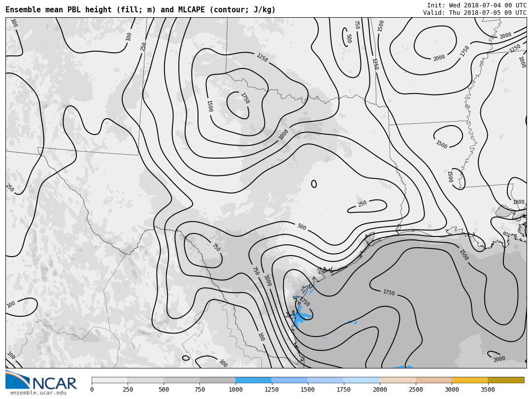Image resolution: width=532 pixels, height=399 pixels.
Task: Click the '2000' colorbar tick label
Action: pyautogui.click(x=380, y=389)
